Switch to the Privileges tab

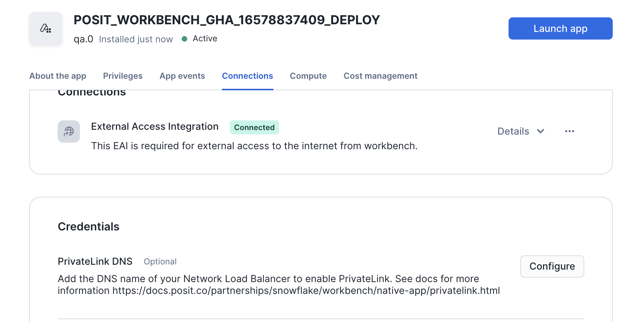coord(123,76)
